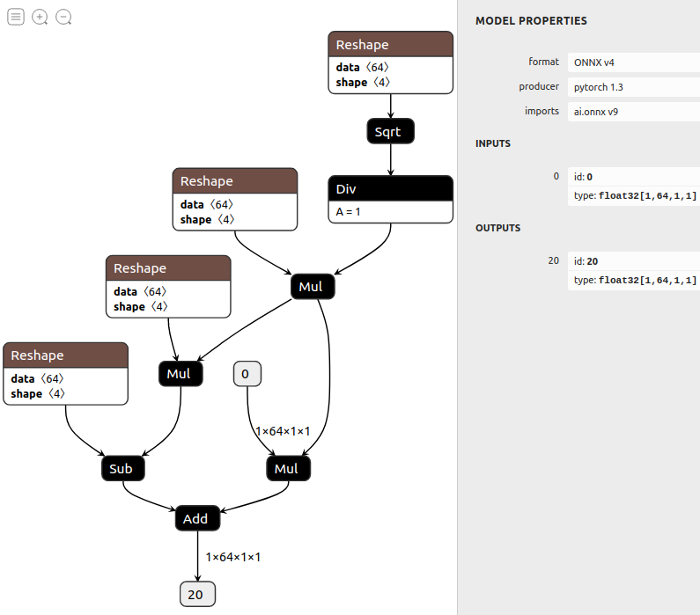The height and width of the screenshot is (615, 700).
Task: Select the Mul node feeding Add from the right
Action: [288, 468]
